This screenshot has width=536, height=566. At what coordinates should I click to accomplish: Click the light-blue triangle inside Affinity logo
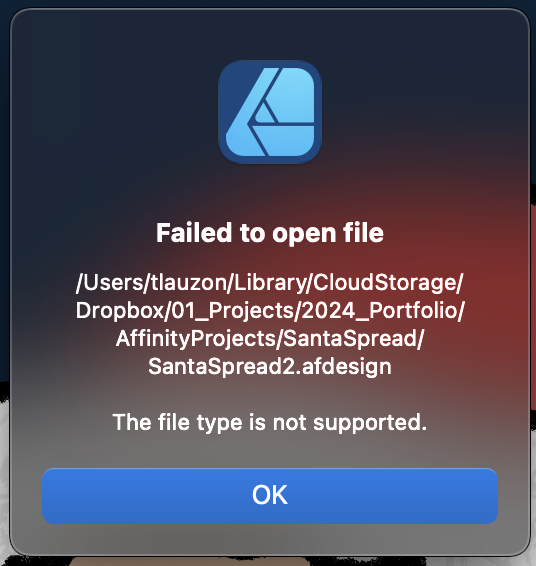266,113
